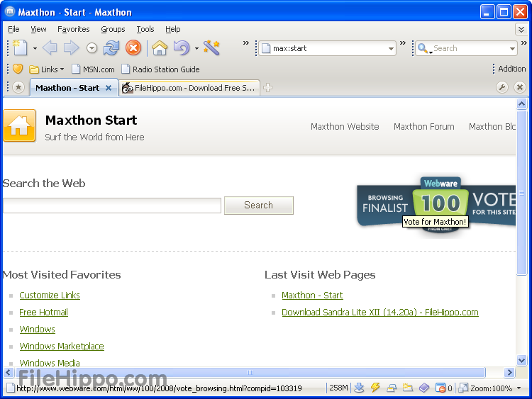Click the Home toolbar icon
The height and width of the screenshot is (399, 532).
coord(160,47)
